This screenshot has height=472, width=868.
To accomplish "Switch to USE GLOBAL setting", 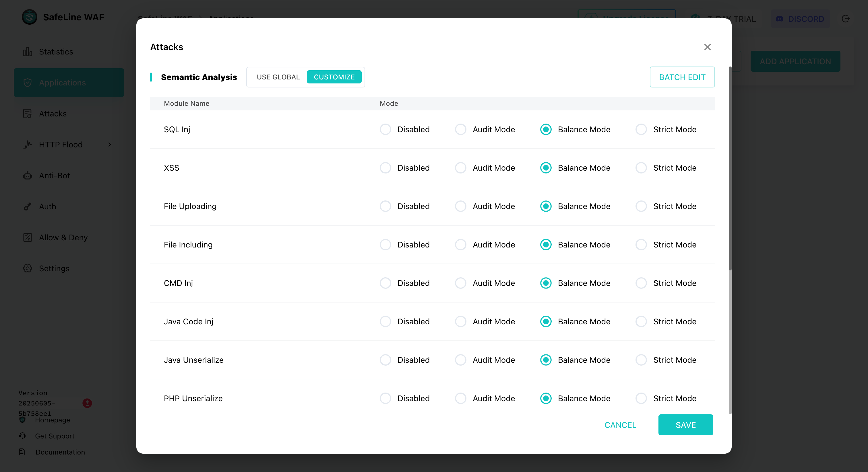I will (278, 77).
